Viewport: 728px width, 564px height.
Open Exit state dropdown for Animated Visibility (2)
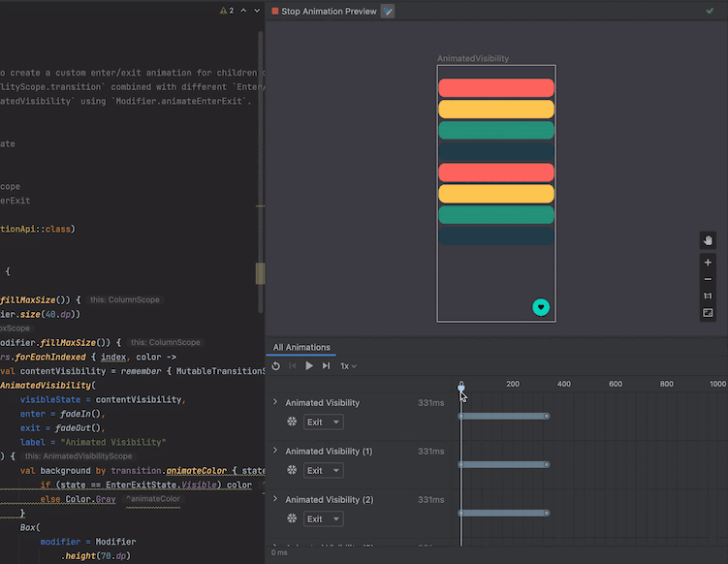pos(323,519)
